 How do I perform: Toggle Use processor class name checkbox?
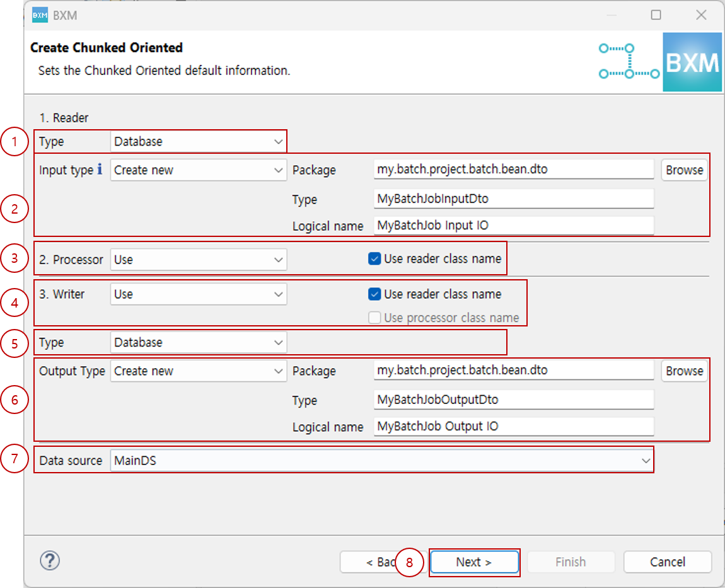pyautogui.click(x=374, y=318)
